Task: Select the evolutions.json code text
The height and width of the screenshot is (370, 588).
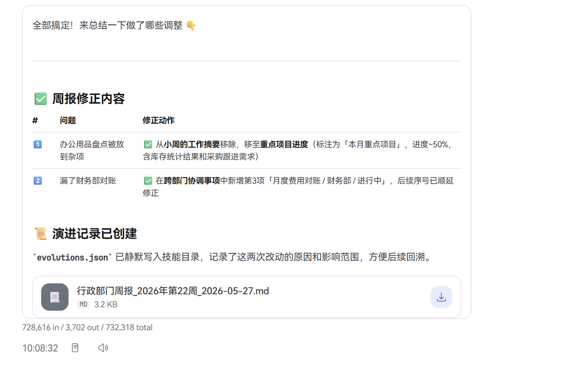Action: coord(72,257)
